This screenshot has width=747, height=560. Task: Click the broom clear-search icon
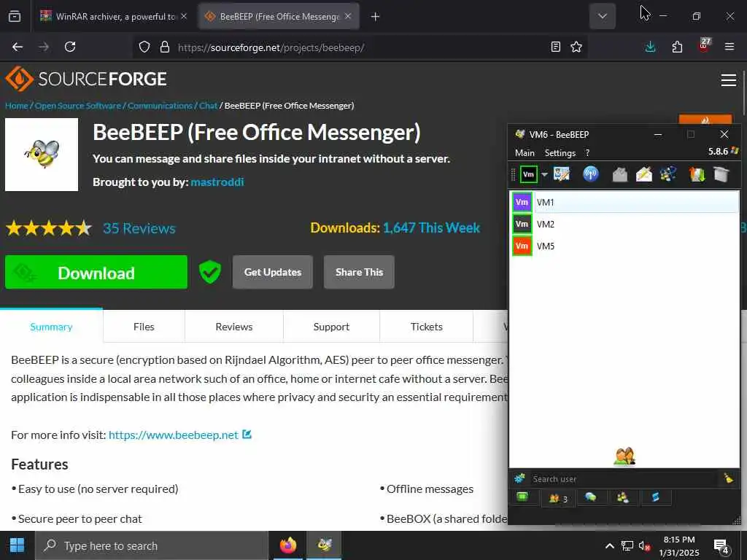(x=729, y=478)
